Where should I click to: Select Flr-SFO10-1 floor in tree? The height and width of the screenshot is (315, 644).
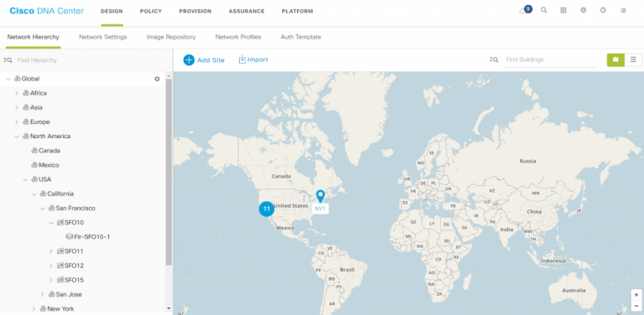92,236
